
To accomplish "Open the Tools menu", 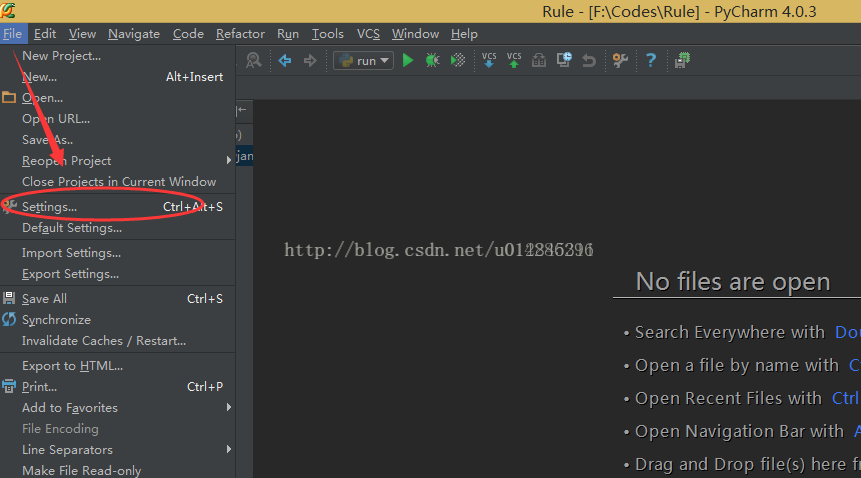I will (x=328, y=34).
